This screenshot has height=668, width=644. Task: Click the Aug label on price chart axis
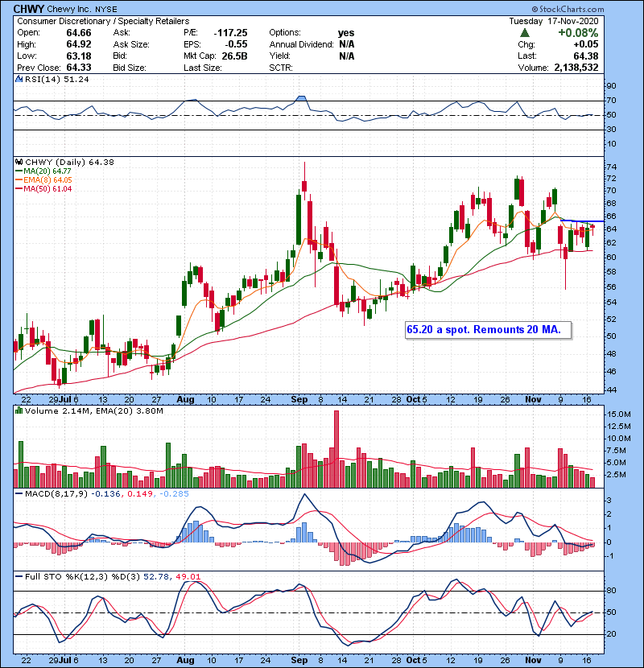(185, 399)
